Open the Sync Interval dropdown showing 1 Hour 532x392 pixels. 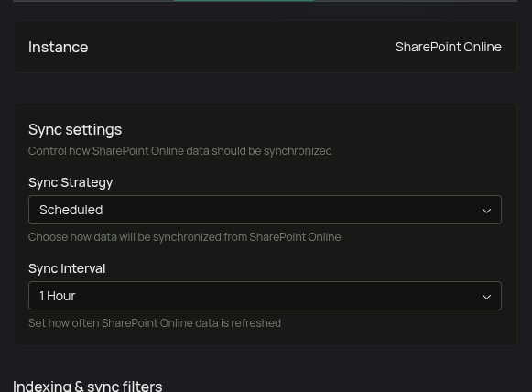[x=265, y=296]
